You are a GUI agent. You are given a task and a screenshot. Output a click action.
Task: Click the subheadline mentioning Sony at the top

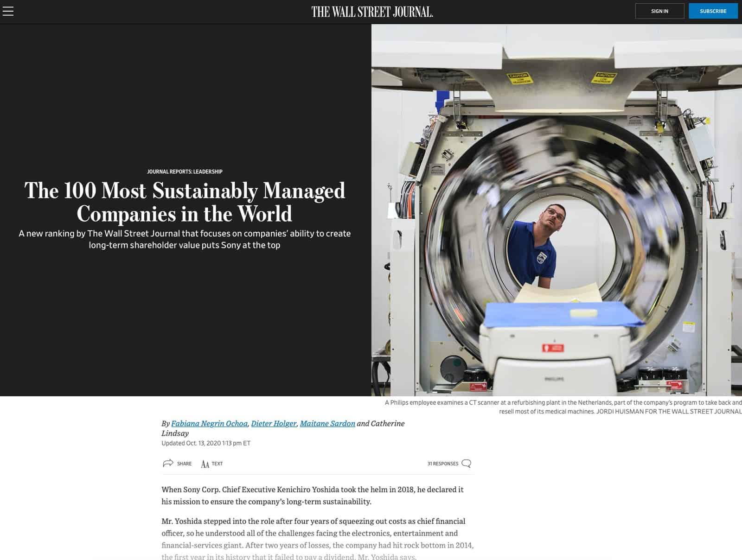point(185,239)
